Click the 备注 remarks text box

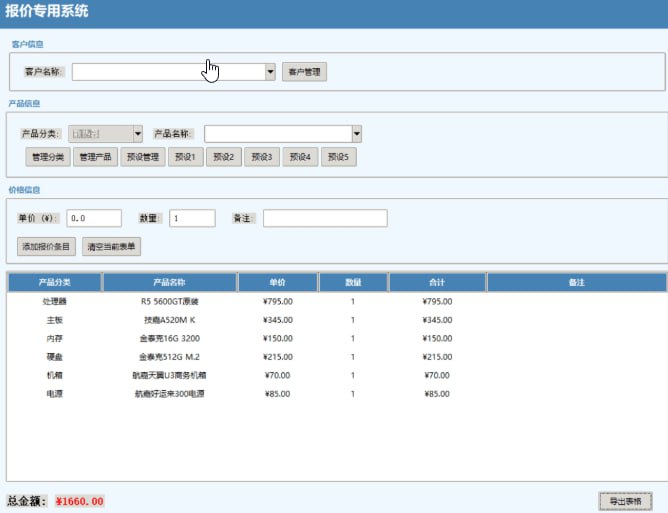click(325, 218)
